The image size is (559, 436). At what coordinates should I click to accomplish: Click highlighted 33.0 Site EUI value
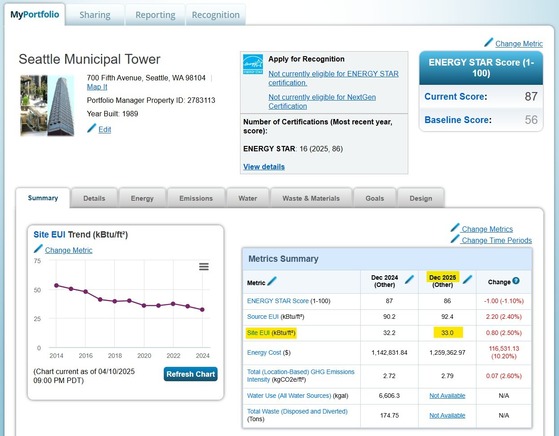(448, 333)
